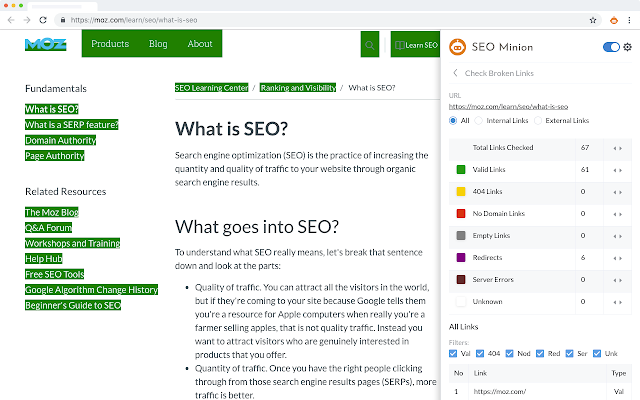Turn off the SEO Minion toggle switch
The height and width of the screenshot is (400, 640).
click(611, 47)
